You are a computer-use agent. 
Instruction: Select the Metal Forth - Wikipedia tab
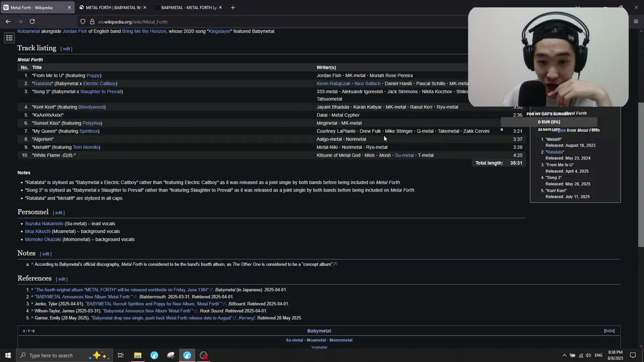38,8
